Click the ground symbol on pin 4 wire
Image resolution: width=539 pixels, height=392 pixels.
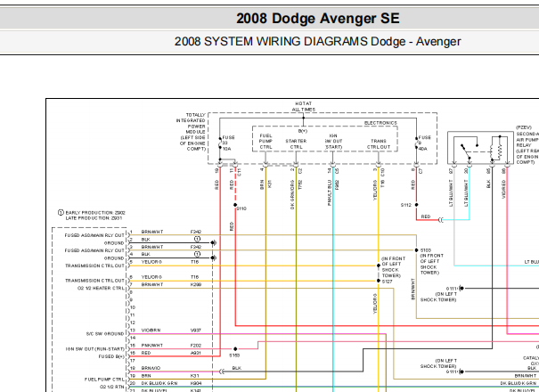tap(214, 257)
